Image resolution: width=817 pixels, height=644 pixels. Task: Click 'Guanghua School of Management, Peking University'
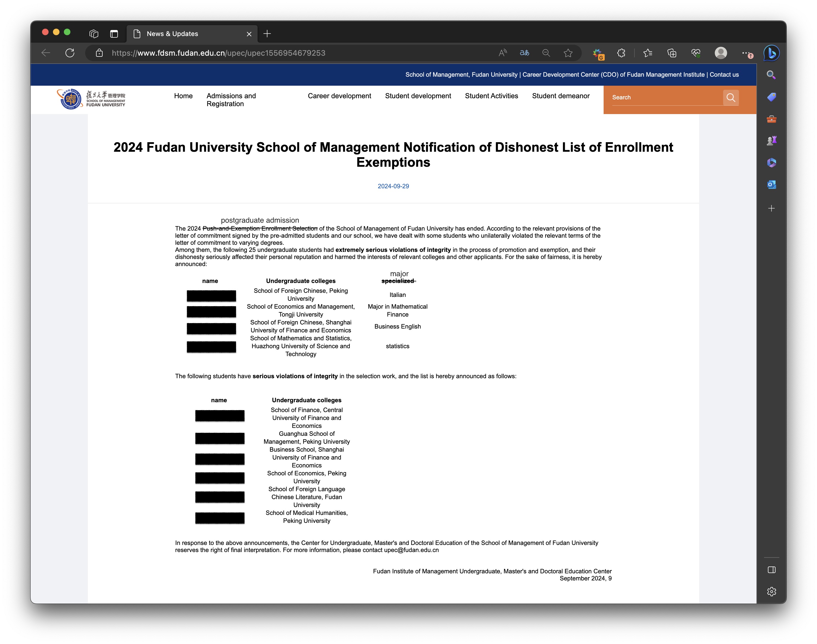306,438
